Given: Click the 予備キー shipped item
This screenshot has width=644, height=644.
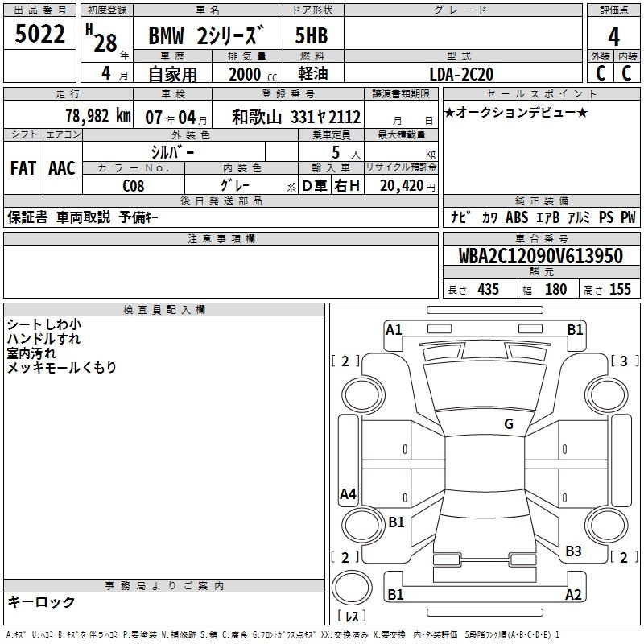Looking at the screenshot, I should pyautogui.click(x=138, y=217).
